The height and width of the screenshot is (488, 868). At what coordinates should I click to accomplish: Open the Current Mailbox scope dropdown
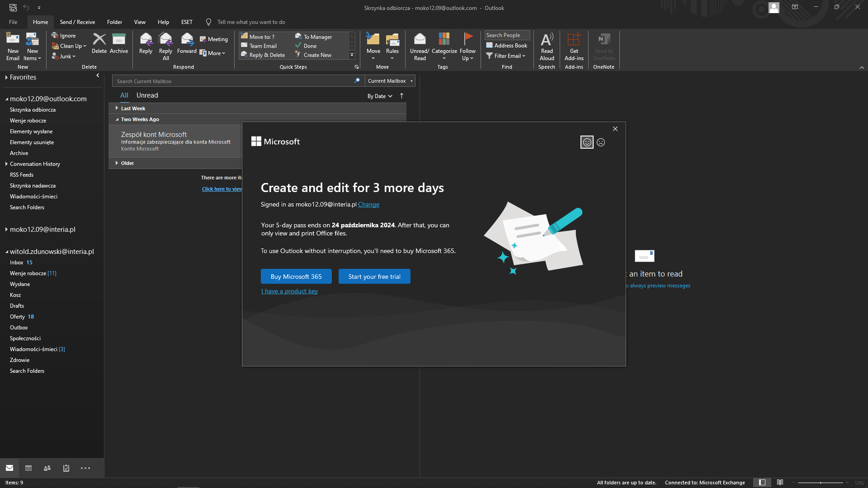coord(390,81)
